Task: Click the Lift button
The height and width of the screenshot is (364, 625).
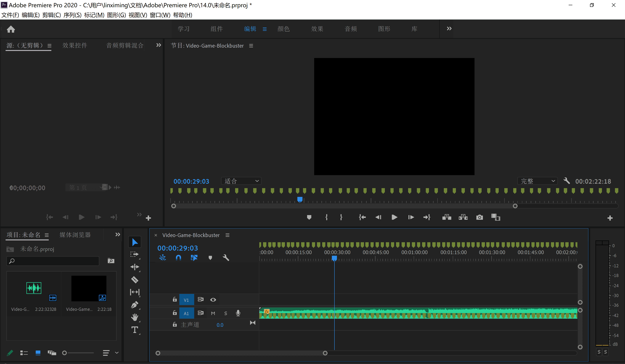Action: [x=447, y=217]
